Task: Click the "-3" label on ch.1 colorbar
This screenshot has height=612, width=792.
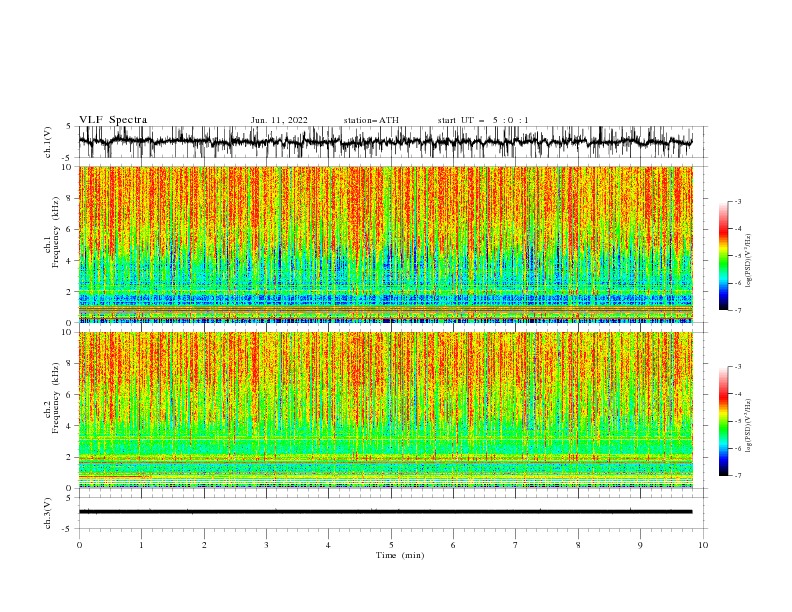Action: (x=737, y=201)
